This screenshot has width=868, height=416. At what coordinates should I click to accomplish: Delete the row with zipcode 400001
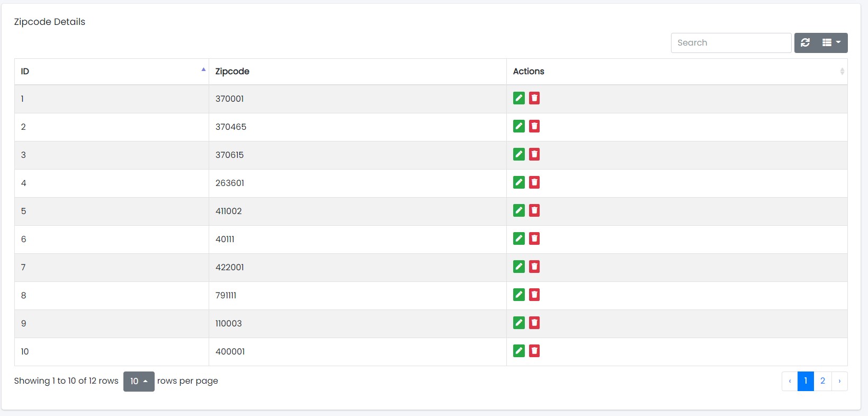(x=534, y=351)
